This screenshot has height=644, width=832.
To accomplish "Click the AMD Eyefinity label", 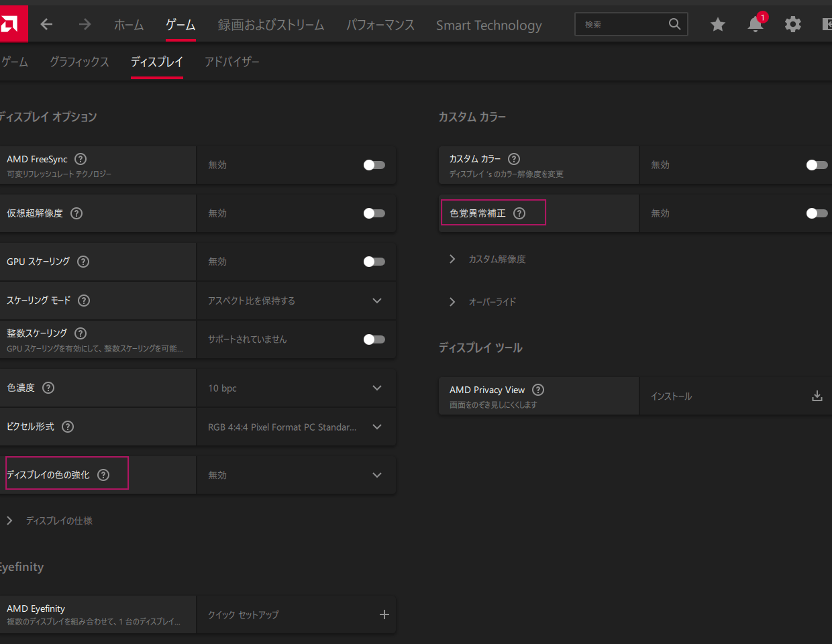I will [x=36, y=608].
